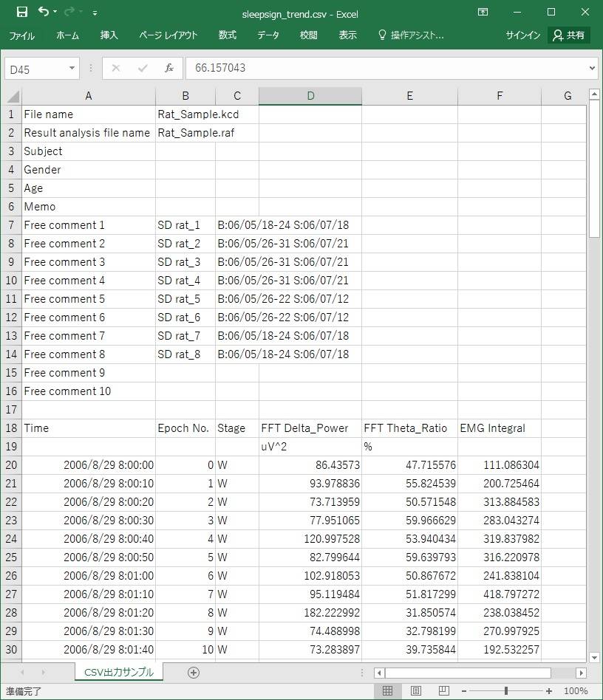Switch to Page Layout view
This screenshot has height=700, width=603.
click(415, 691)
